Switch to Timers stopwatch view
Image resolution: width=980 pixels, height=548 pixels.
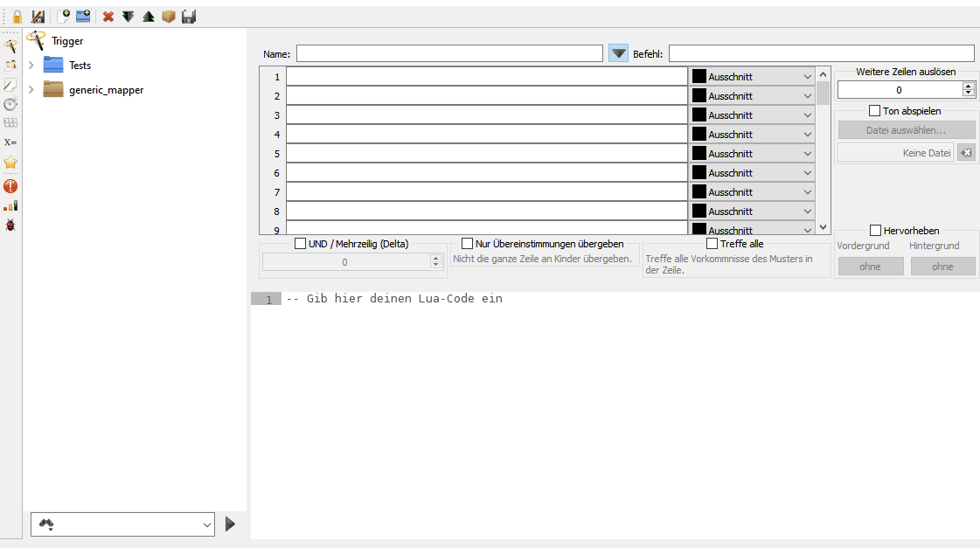[10, 104]
